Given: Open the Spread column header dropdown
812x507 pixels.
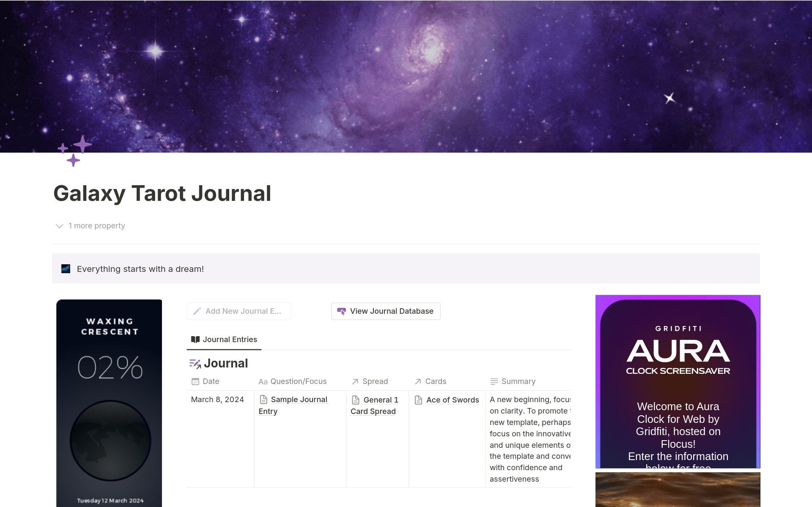Looking at the screenshot, I should (375, 381).
